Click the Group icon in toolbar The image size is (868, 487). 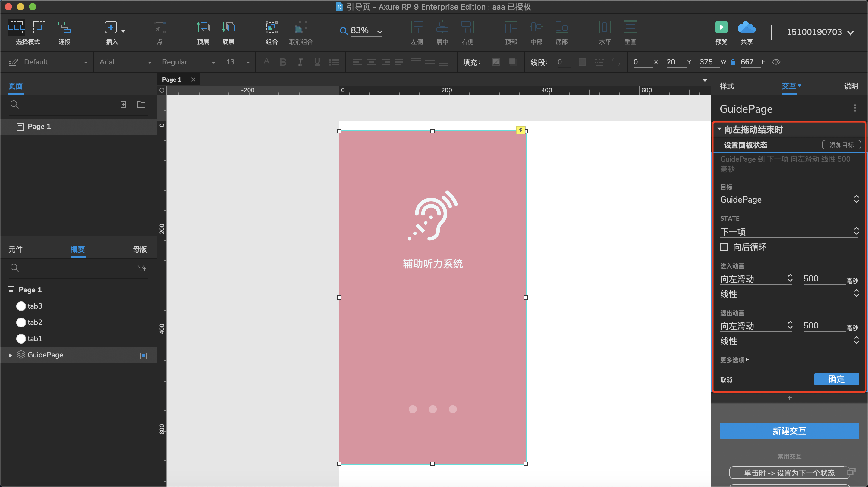click(x=272, y=27)
